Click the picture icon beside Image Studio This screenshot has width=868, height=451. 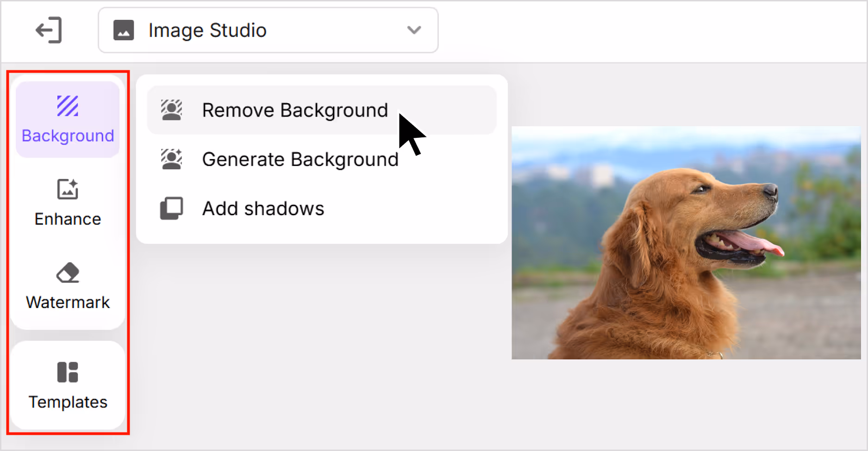coord(124,31)
